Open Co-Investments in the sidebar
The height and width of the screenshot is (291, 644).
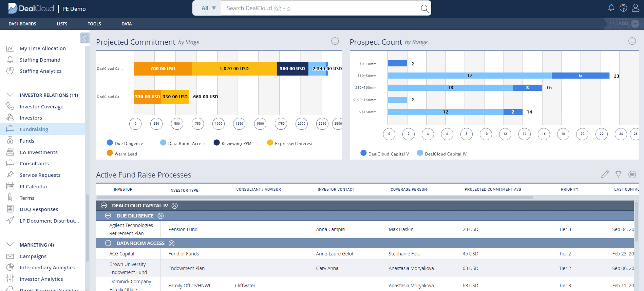click(39, 152)
